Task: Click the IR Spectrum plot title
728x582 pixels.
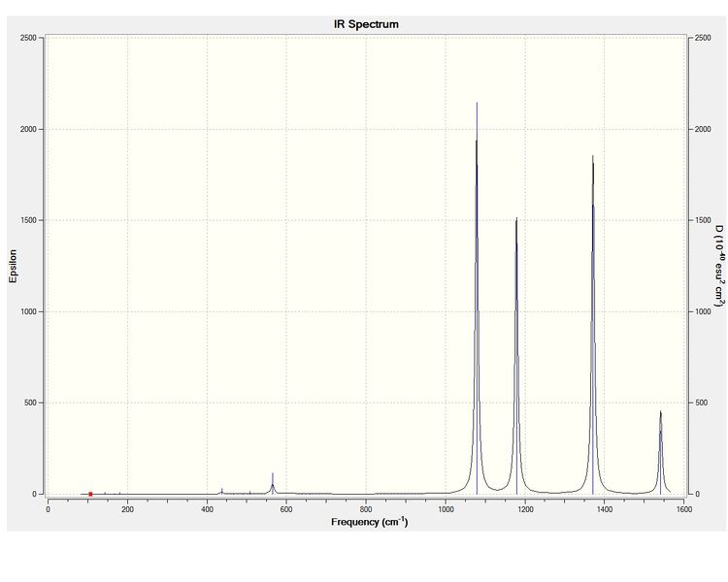Action: (x=366, y=24)
